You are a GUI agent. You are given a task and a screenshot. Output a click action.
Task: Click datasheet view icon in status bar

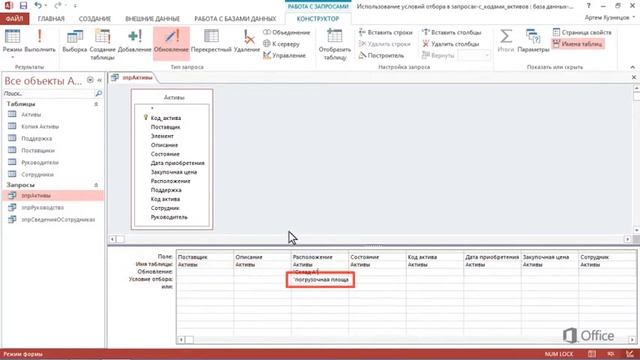592,354
